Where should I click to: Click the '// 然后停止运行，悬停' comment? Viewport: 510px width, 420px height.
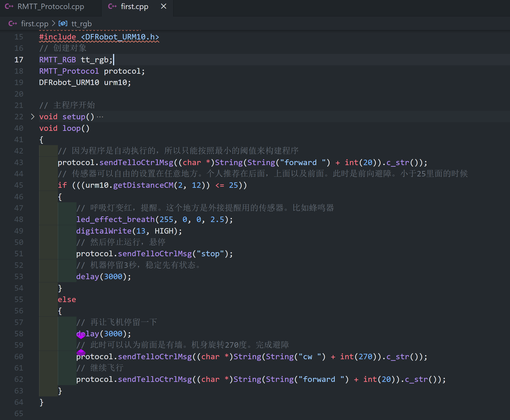click(x=121, y=242)
